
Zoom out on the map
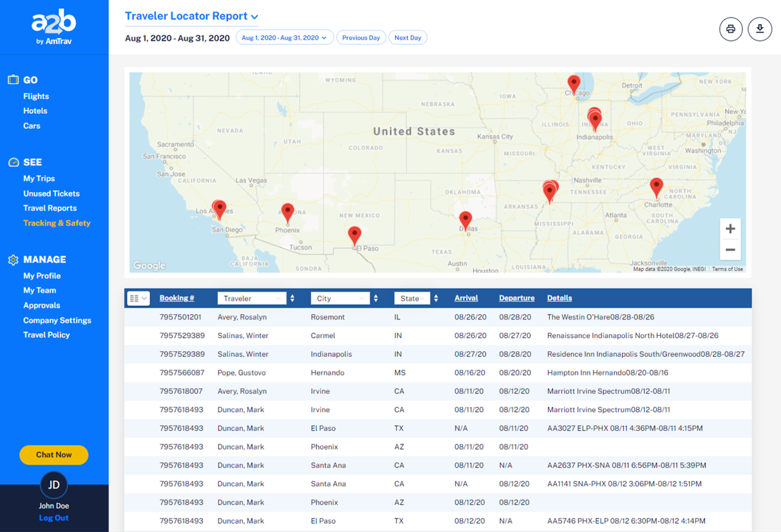coord(730,250)
